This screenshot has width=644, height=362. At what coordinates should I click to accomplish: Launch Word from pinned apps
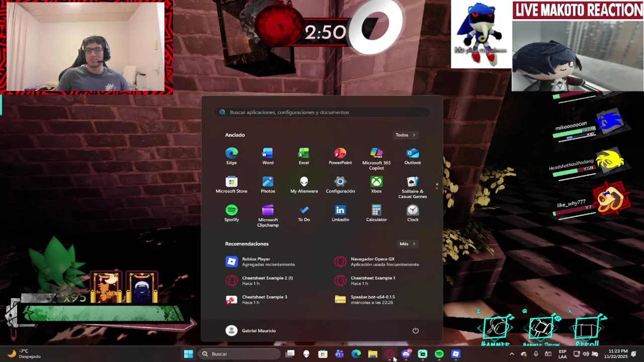point(268,156)
